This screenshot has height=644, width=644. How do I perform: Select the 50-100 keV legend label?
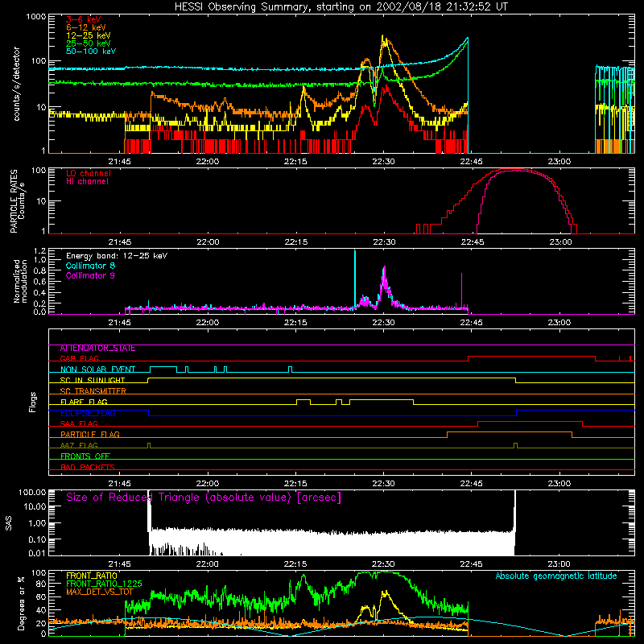91,52
